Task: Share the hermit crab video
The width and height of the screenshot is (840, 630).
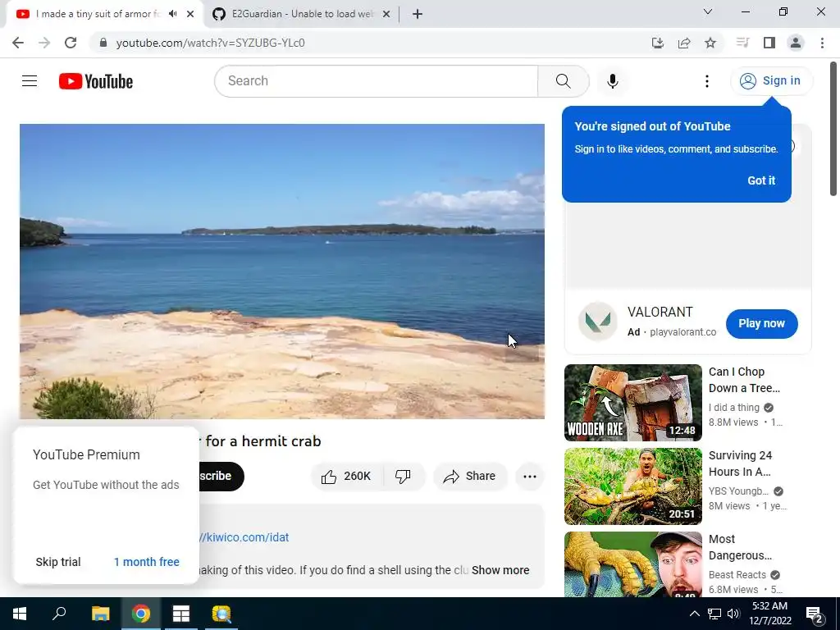Action: point(469,477)
